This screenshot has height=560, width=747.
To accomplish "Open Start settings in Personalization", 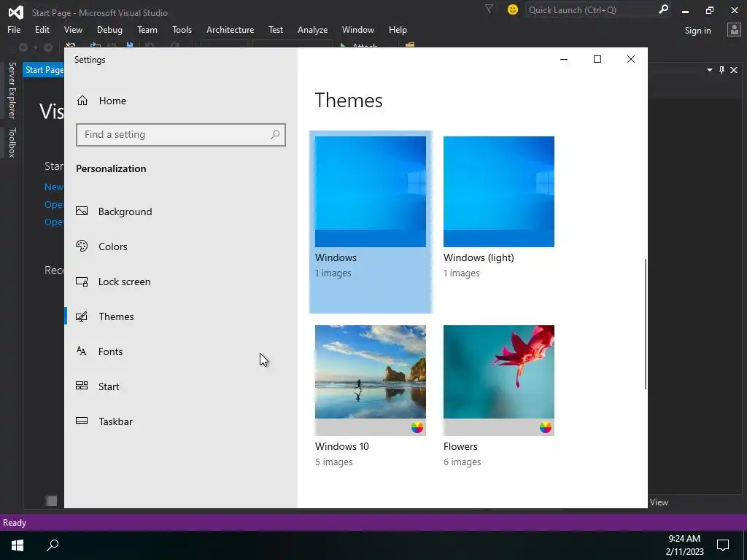I will pyautogui.click(x=181, y=386).
